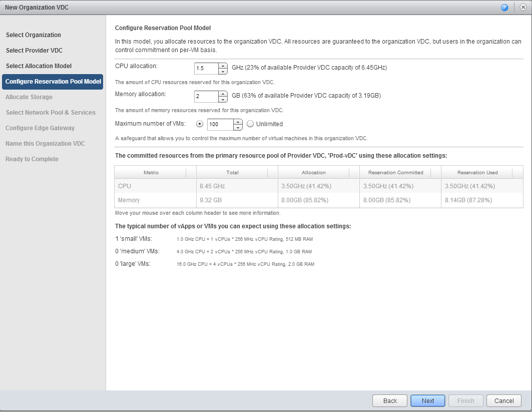Image resolution: width=532 pixels, height=412 pixels.
Task: Click the Next button
Action: pos(427,400)
